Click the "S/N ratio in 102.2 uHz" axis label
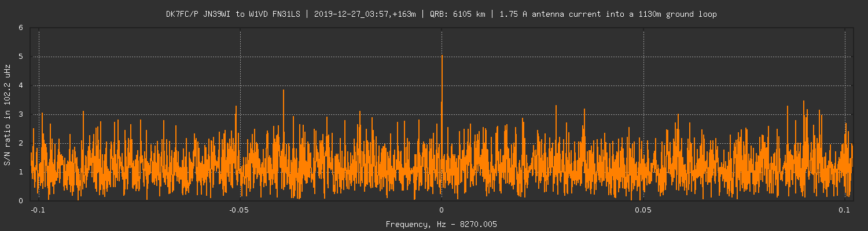Viewport: 868px width, 231px height. tap(7, 115)
